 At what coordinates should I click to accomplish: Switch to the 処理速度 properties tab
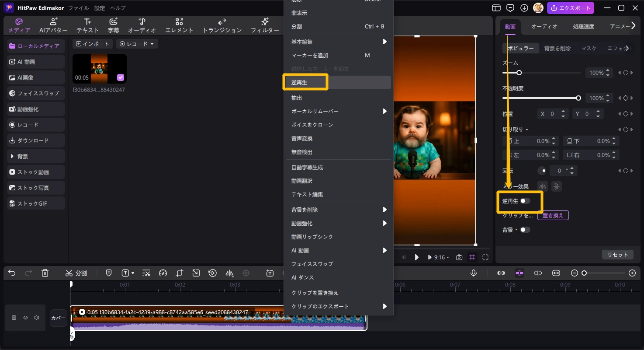coord(583,26)
